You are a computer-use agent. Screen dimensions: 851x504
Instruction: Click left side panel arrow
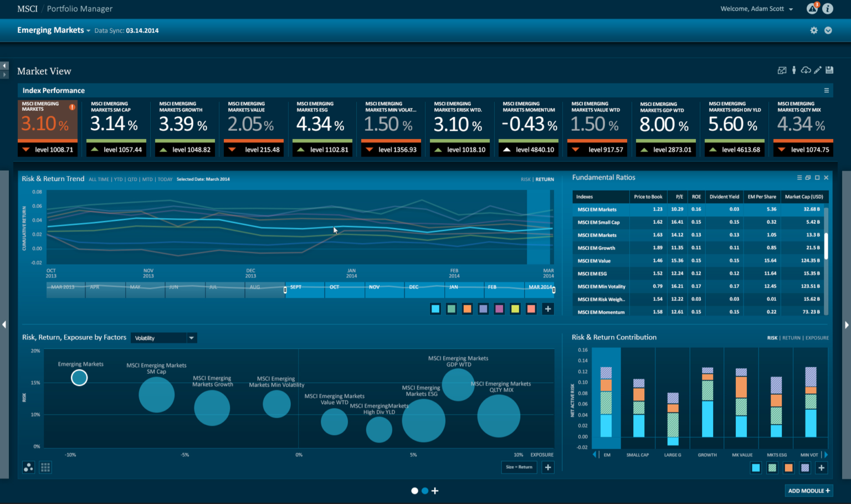coord(4,325)
